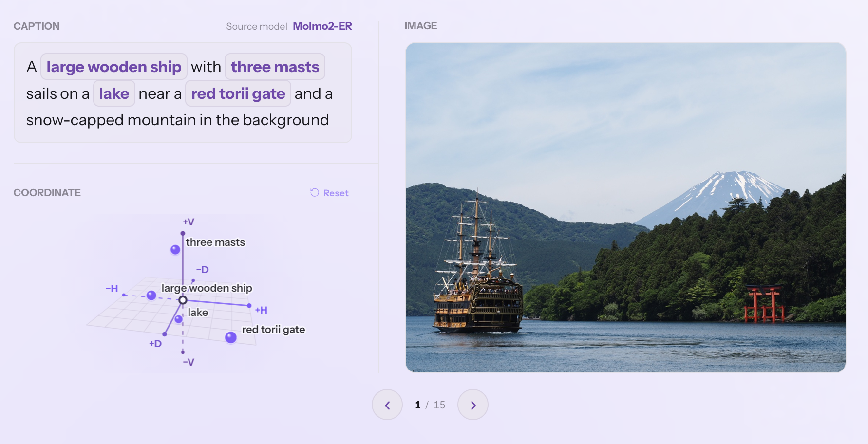Click the lake and ship photo
The height and width of the screenshot is (444, 868).
(x=625, y=207)
